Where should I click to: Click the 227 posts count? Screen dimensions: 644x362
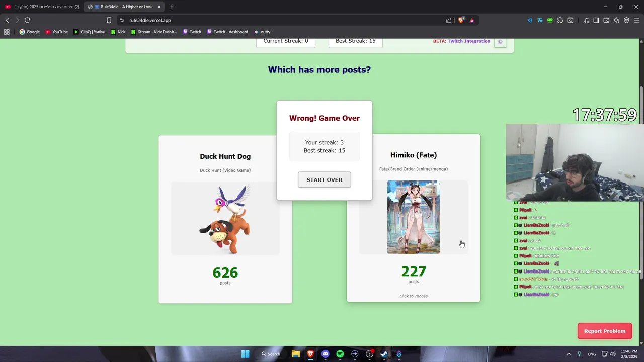pos(414,271)
